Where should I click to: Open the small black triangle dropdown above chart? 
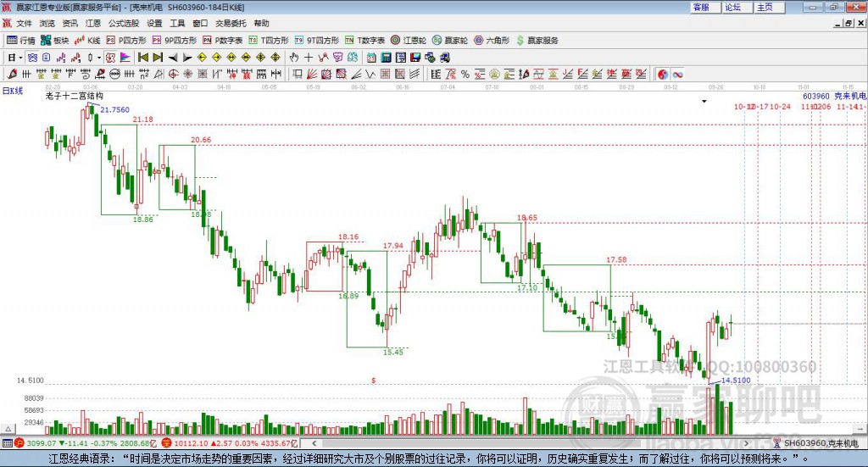coord(704,101)
